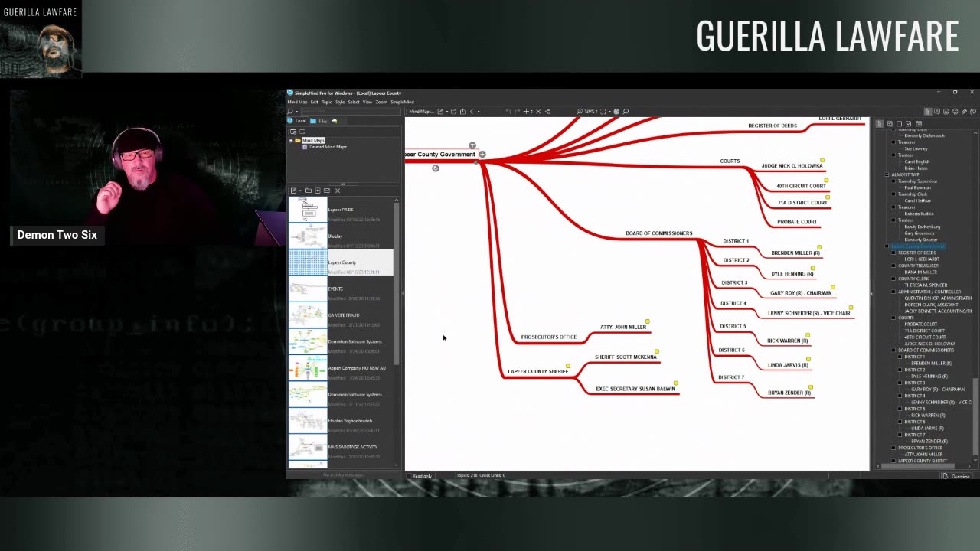Click the undo arrow in editor toolbar
This screenshot has height=551, width=980.
(508, 112)
